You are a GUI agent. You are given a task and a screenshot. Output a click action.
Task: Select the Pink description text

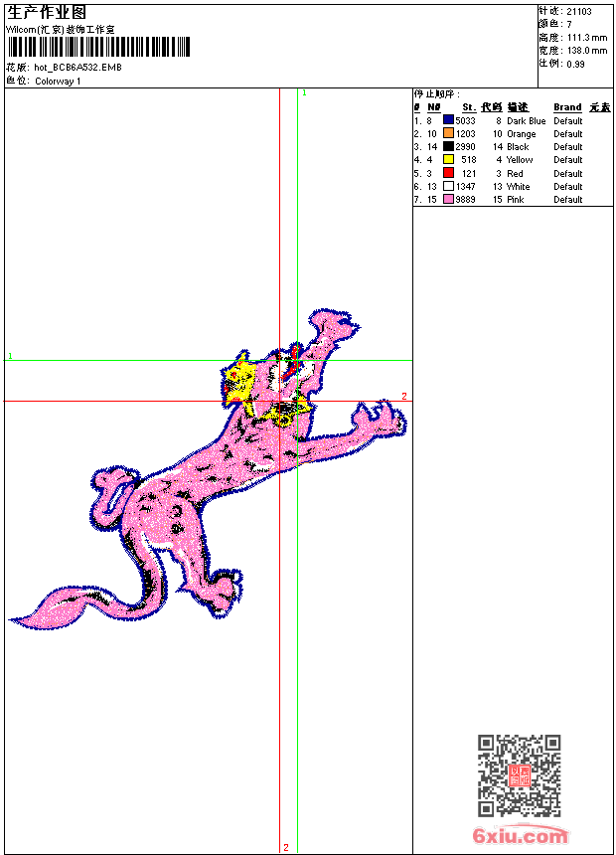(515, 200)
